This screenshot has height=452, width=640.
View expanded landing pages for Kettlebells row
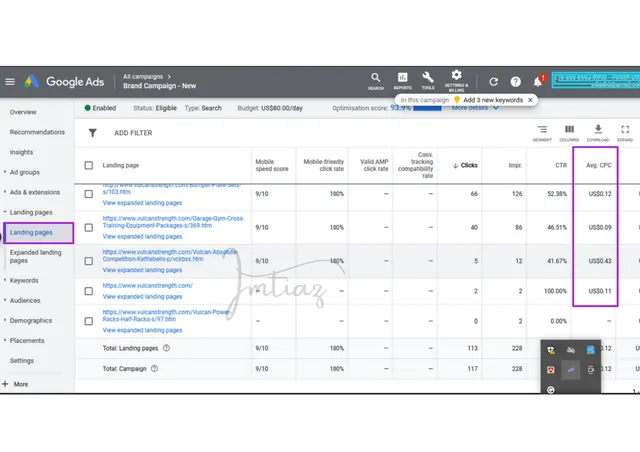(142, 270)
